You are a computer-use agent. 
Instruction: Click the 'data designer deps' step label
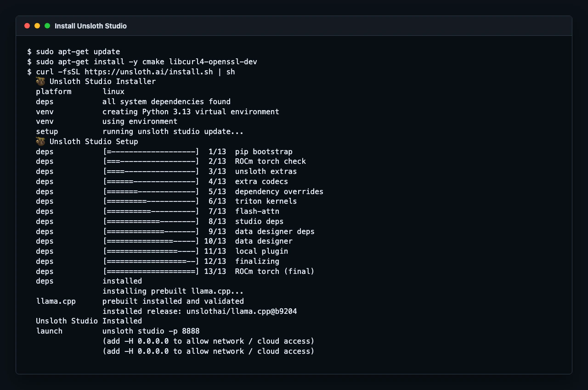pyautogui.click(x=275, y=232)
